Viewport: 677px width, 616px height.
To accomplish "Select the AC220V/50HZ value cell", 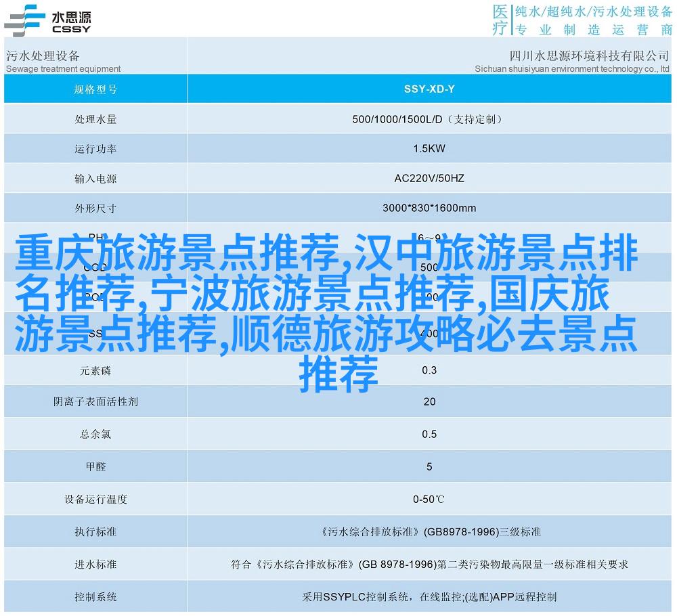I will 429,179.
